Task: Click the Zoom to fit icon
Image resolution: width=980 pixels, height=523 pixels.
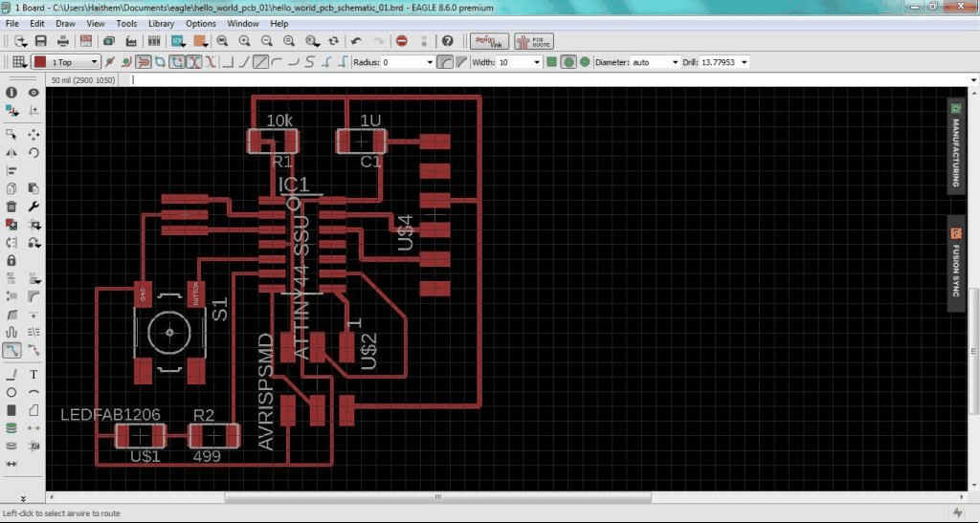Action: (222, 41)
